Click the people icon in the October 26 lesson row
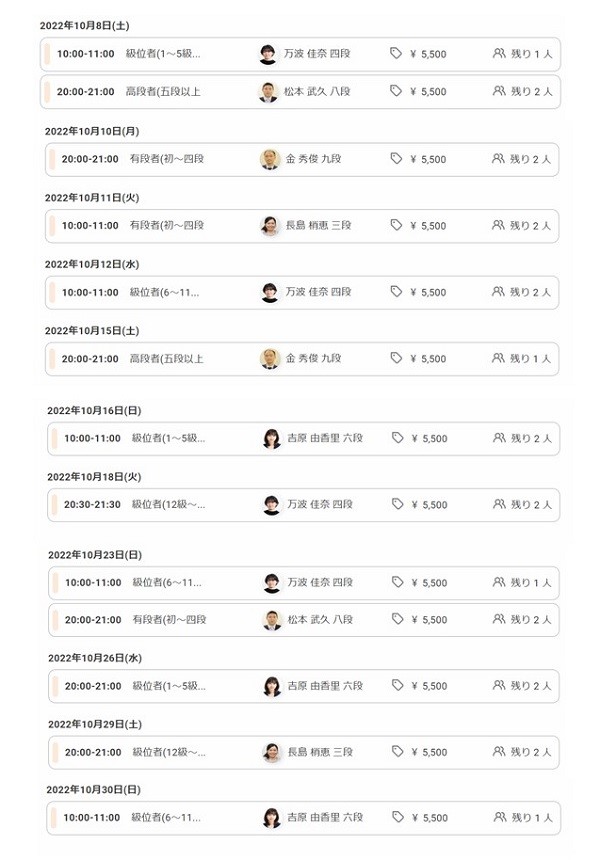Screen dimensions: 600x860 [499, 686]
